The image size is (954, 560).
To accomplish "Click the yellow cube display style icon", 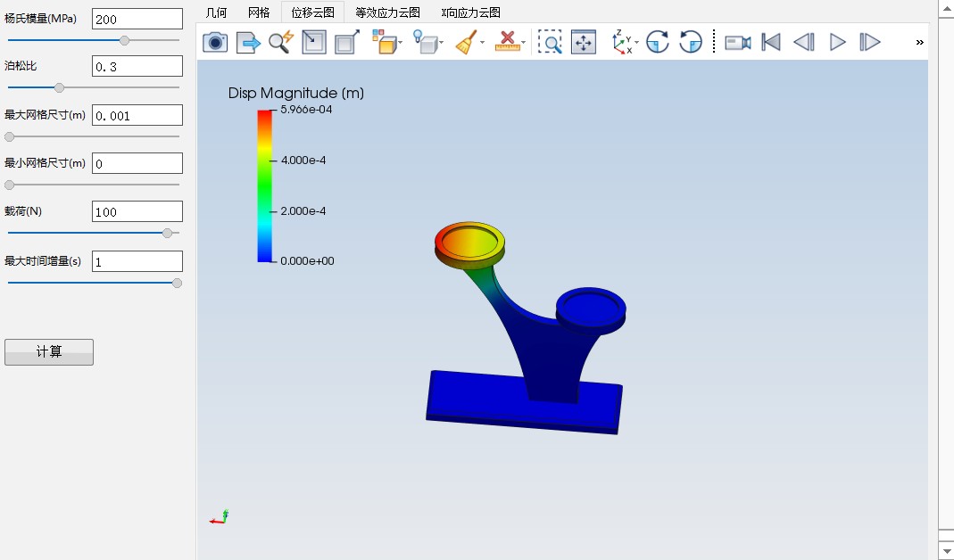I will pyautogui.click(x=385, y=42).
